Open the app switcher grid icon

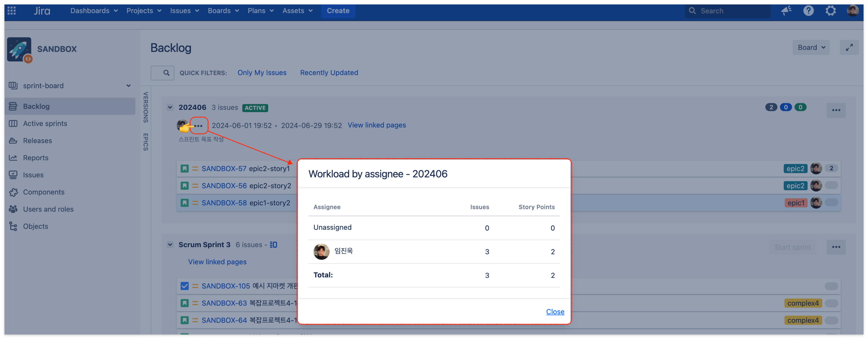click(x=12, y=11)
